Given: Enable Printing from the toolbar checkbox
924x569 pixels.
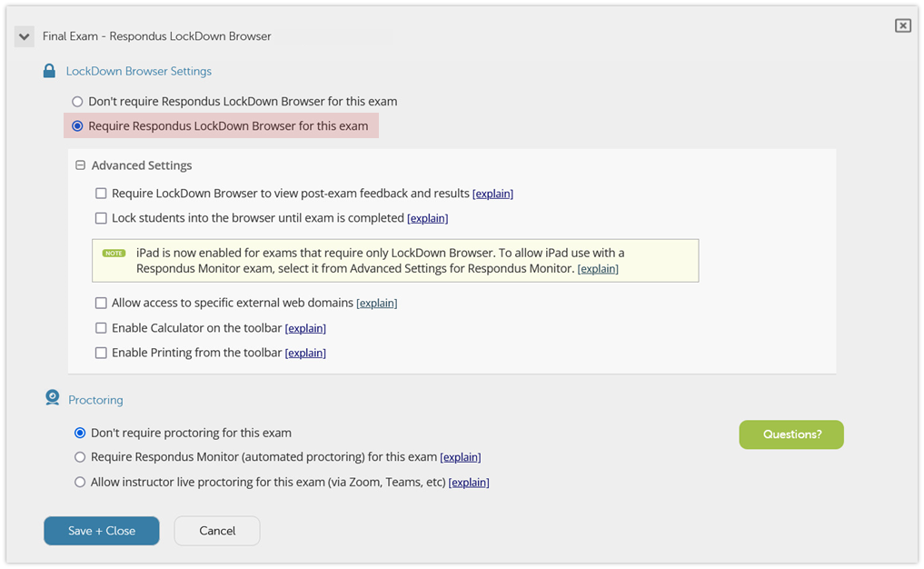Looking at the screenshot, I should [102, 353].
